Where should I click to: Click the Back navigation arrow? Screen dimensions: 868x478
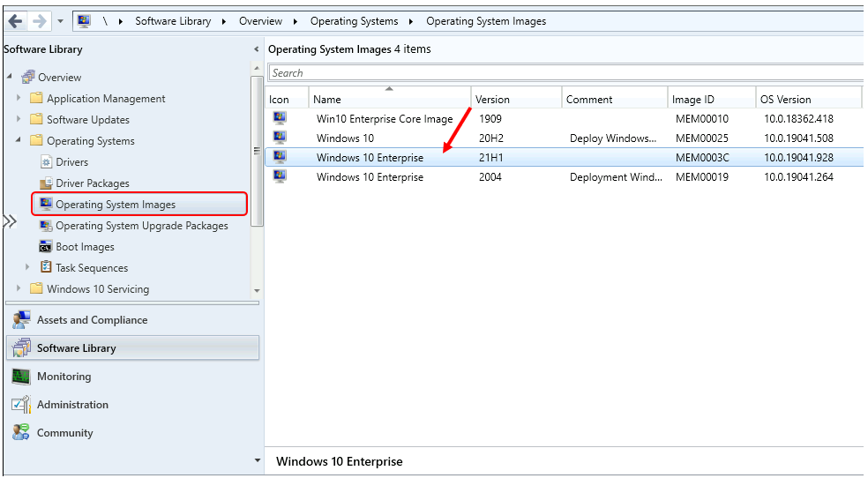(16, 21)
